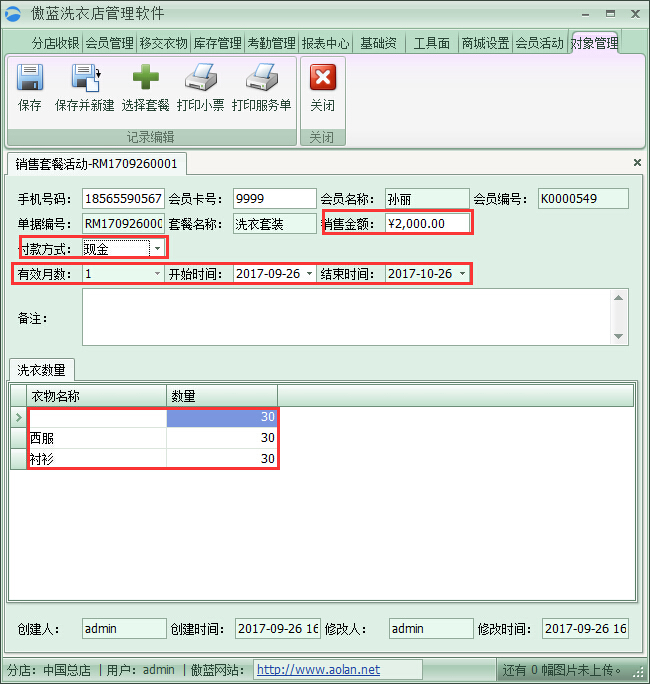Click the 分店: 中国总店 status bar entry
This screenshot has width=650, height=684.
(49, 670)
